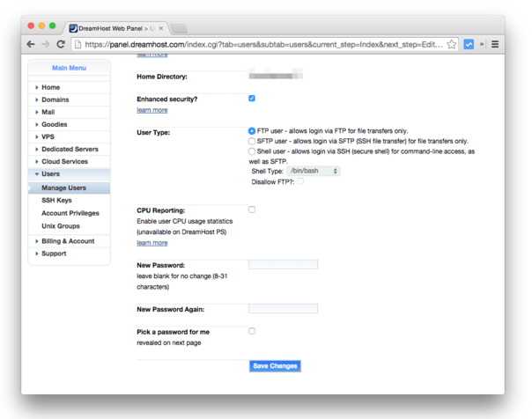Check Pick a password for me
This screenshot has width=532, height=419.
pyautogui.click(x=252, y=331)
